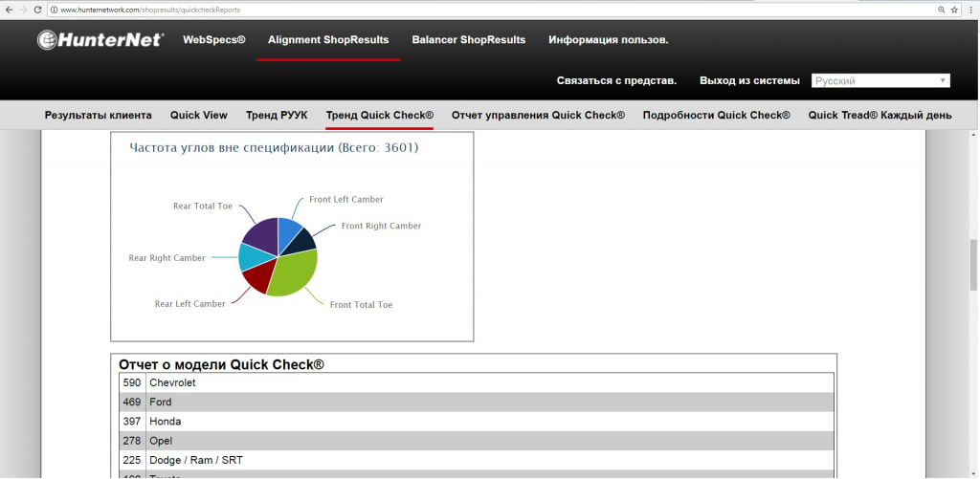Click the HunterNet logo

pos(100,39)
